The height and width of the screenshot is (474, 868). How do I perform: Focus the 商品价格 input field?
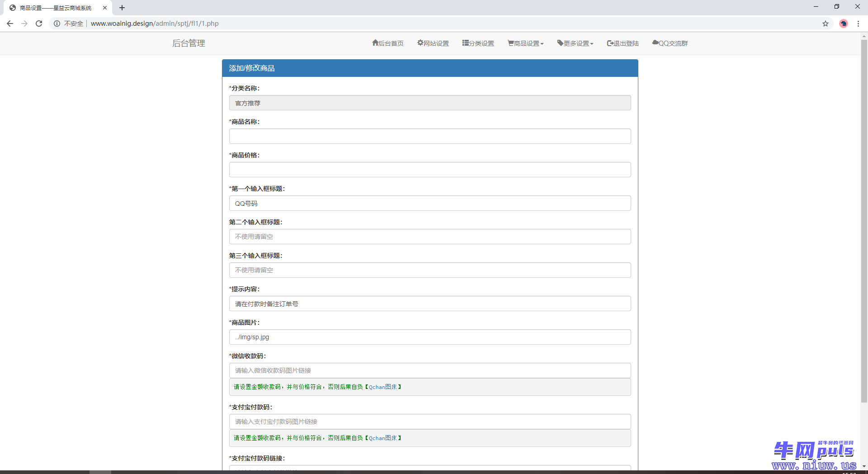(430, 170)
